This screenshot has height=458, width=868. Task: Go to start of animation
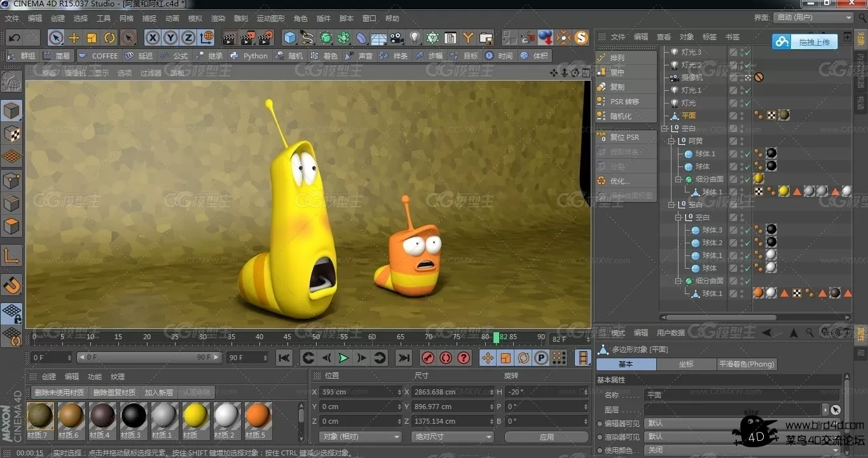284,358
